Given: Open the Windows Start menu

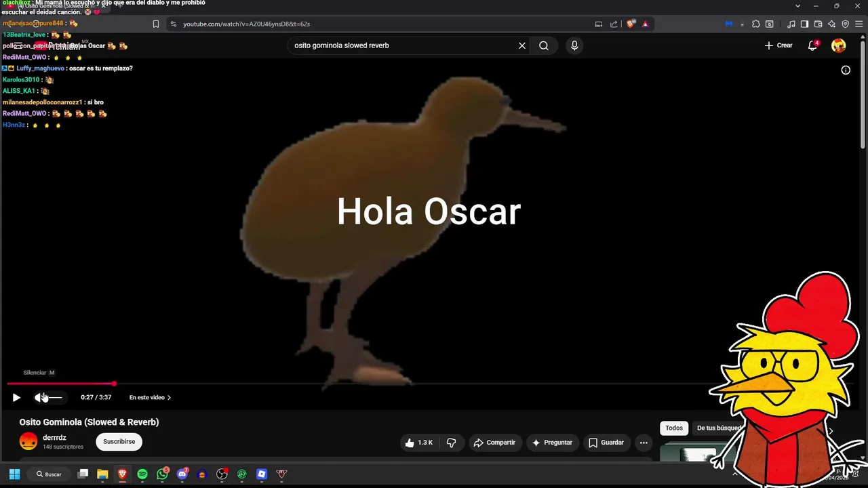Looking at the screenshot, I should [x=14, y=474].
